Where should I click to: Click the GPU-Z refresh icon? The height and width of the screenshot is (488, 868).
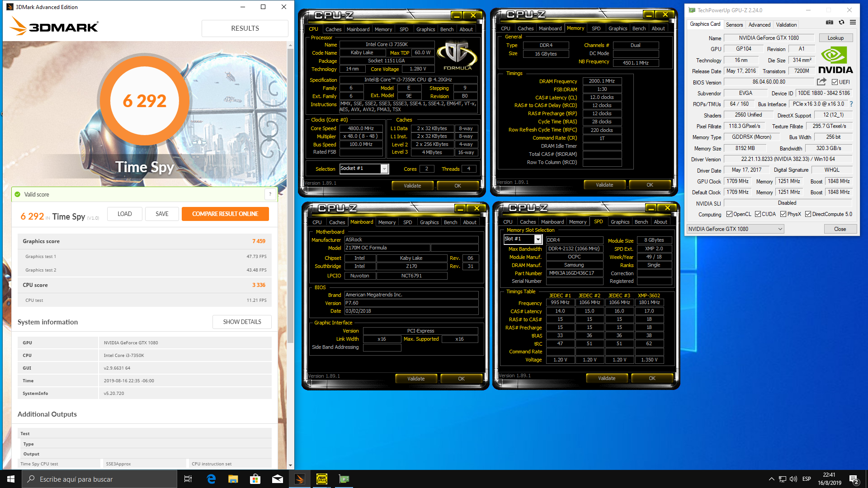tap(841, 22)
